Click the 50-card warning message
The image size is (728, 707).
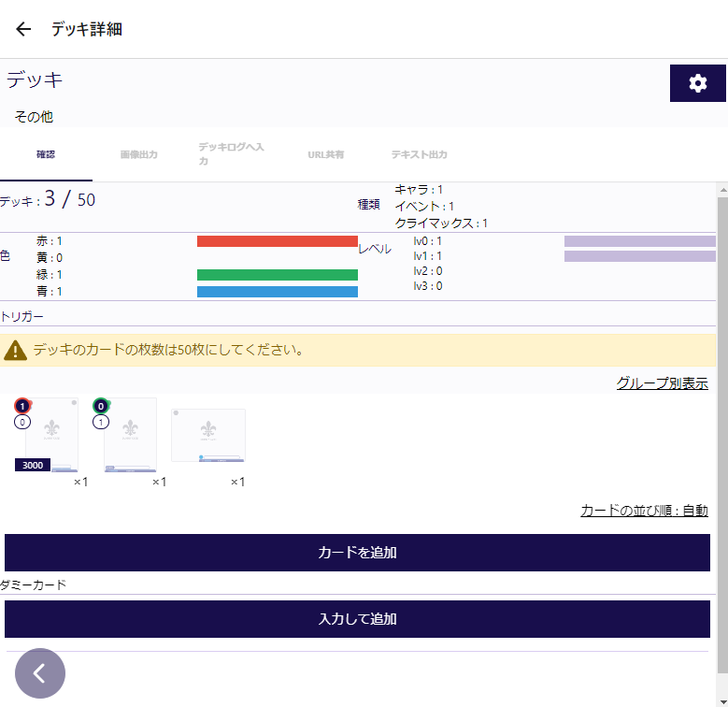(168, 350)
